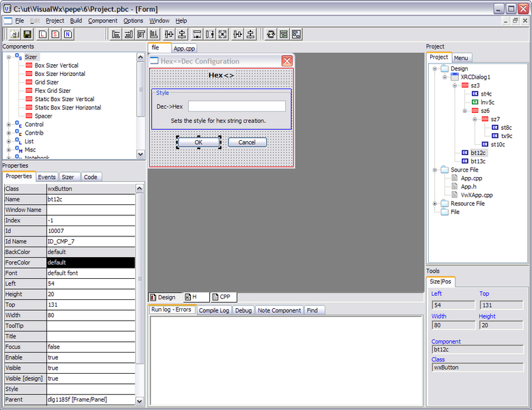Click the Width field in Tools panel
Viewport: 532px width, 410px height.
(x=453, y=325)
